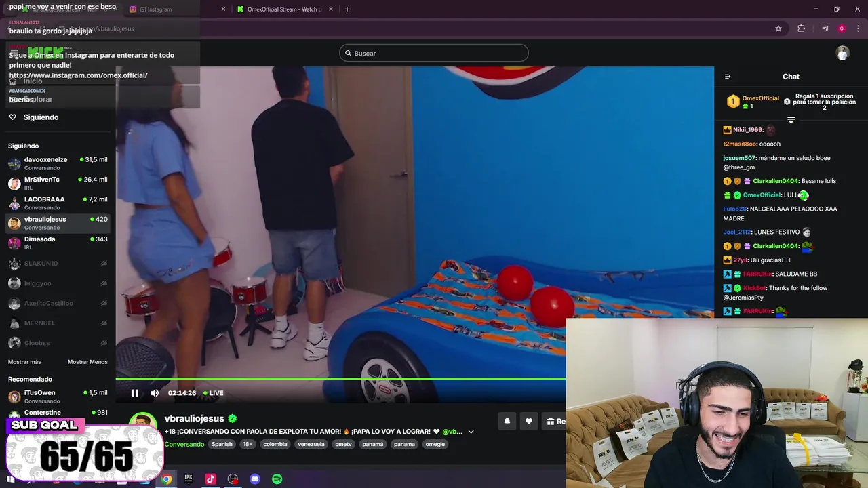This screenshot has width=868, height=488.
Task: Open Chrome media controls icon
Action: tap(825, 28)
